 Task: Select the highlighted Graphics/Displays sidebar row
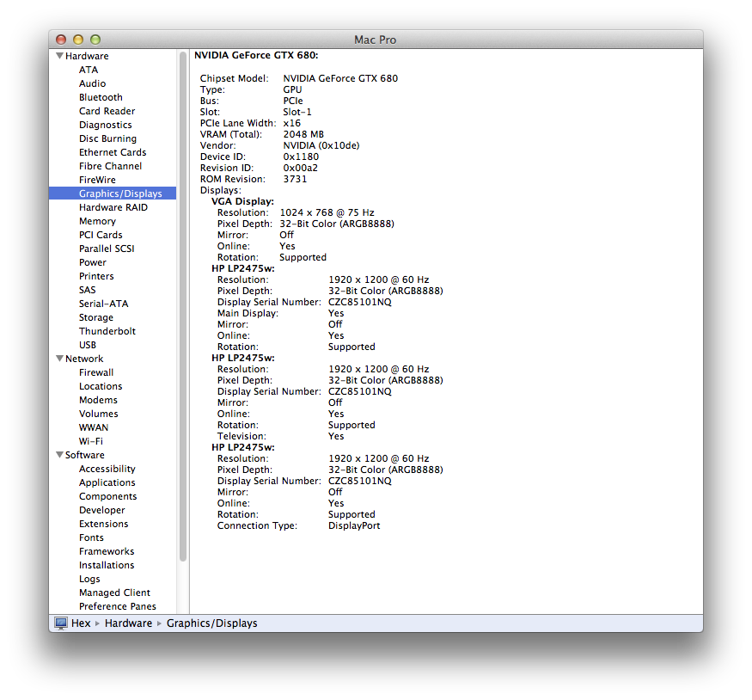(113, 193)
